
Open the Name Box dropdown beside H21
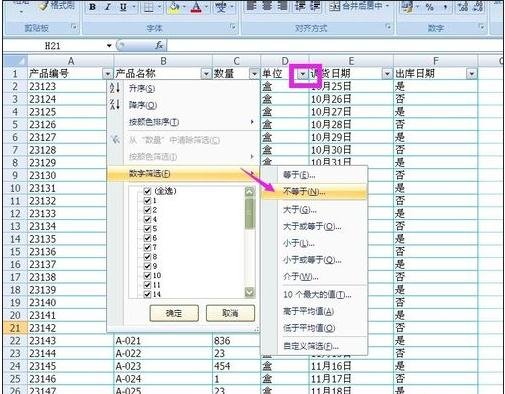pyautogui.click(x=109, y=45)
